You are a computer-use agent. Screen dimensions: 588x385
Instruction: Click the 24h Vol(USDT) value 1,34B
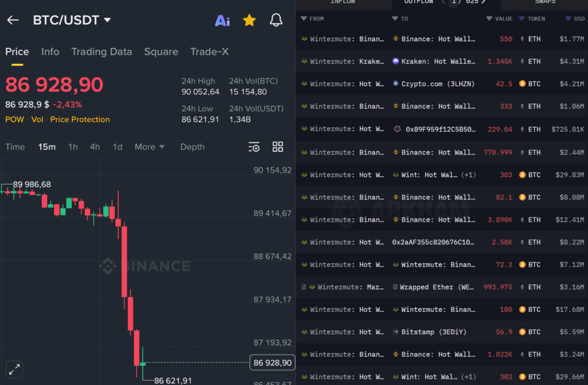pos(240,119)
